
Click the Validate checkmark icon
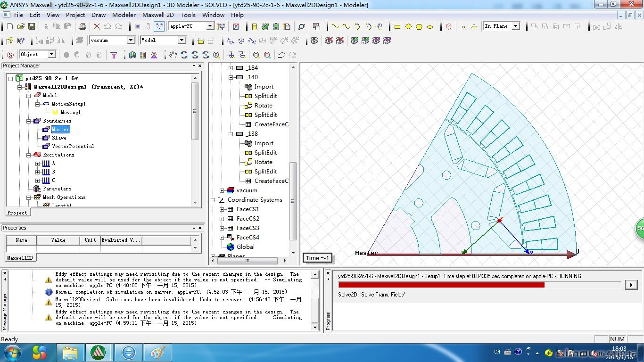coord(265,26)
